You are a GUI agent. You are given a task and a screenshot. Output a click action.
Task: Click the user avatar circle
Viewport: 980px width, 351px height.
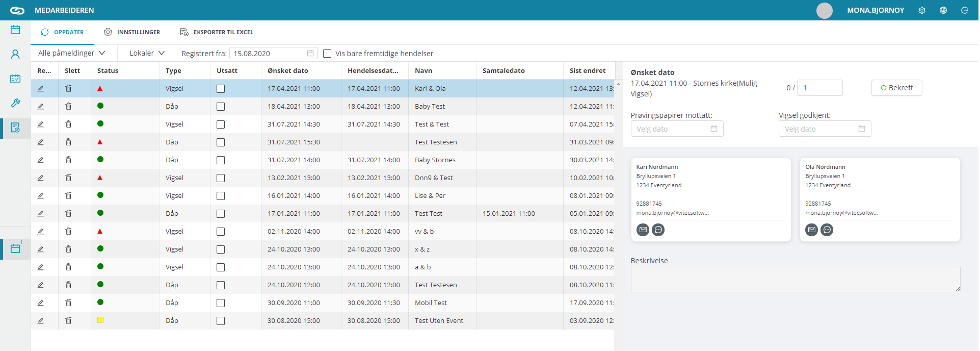coord(825,10)
